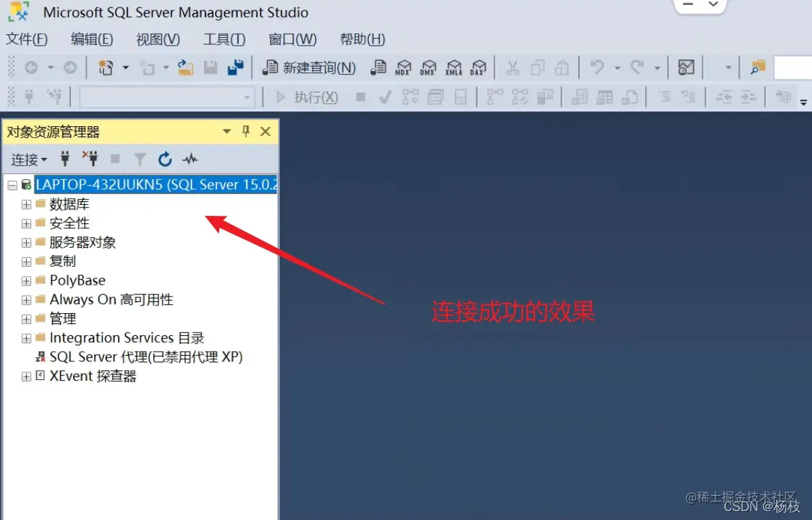Click the Cut scissors icon
Image resolution: width=812 pixels, height=520 pixels.
[512, 68]
